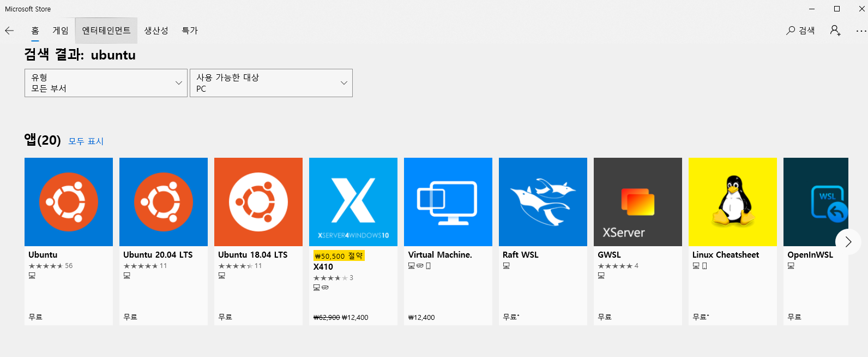868x357 pixels.
Task: Open Linux Cheatsheet penguin icon
Action: coord(733,202)
